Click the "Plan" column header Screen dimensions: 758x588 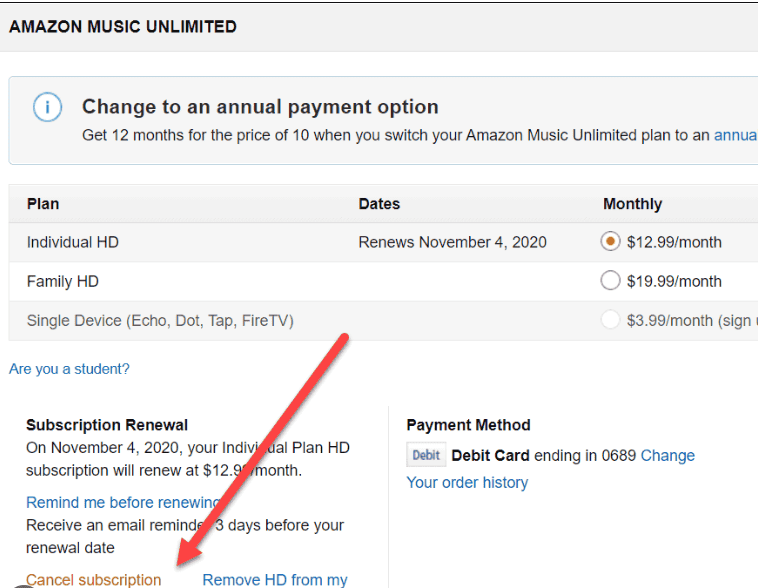(x=43, y=204)
